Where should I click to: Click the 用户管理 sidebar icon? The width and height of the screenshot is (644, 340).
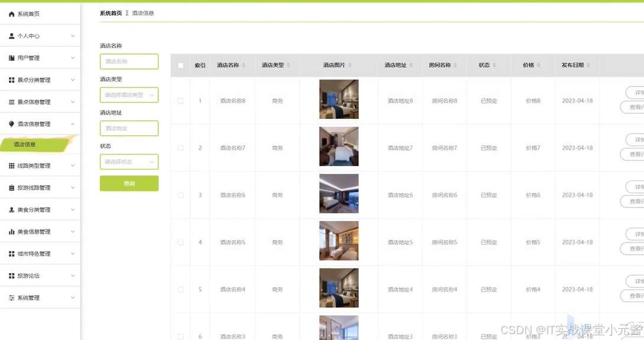(x=11, y=58)
